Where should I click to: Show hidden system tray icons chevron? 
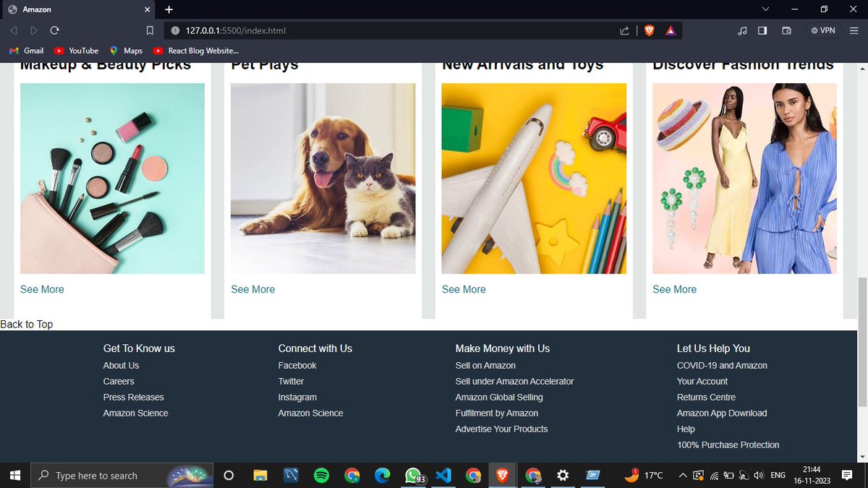(682, 475)
